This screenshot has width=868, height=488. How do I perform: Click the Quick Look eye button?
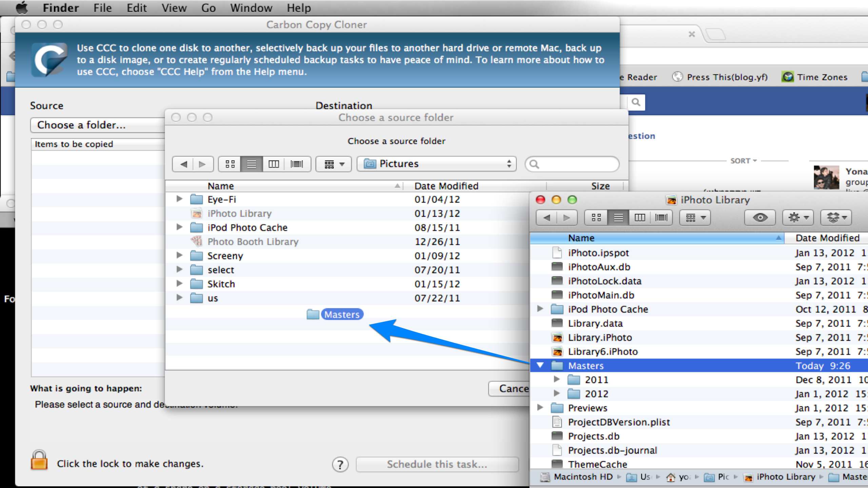760,218
